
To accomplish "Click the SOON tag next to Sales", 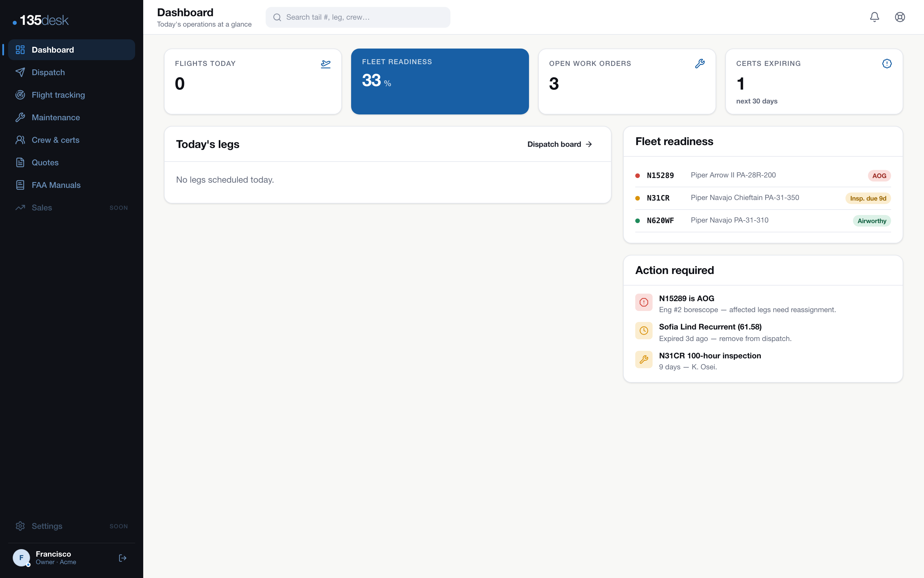I will tap(119, 208).
